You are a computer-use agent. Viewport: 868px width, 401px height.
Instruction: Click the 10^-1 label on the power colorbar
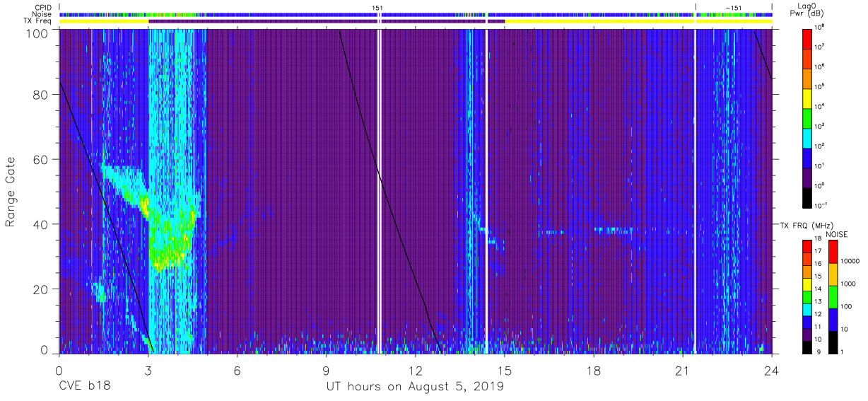(x=821, y=205)
